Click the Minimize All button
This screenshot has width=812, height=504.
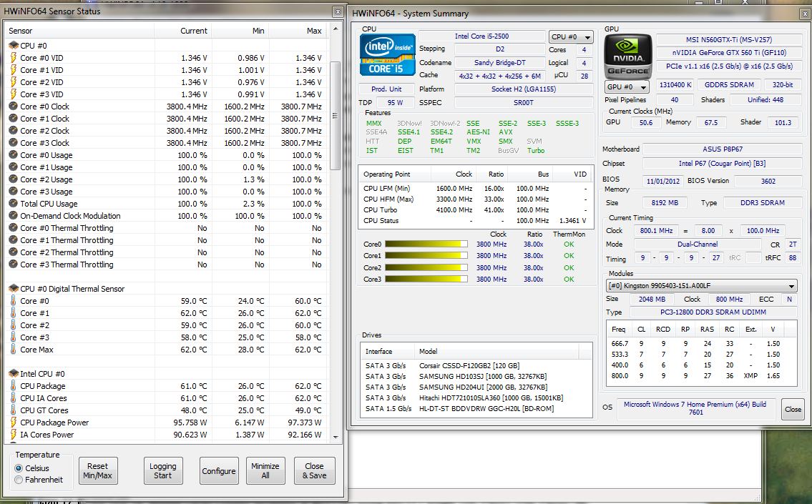point(265,471)
